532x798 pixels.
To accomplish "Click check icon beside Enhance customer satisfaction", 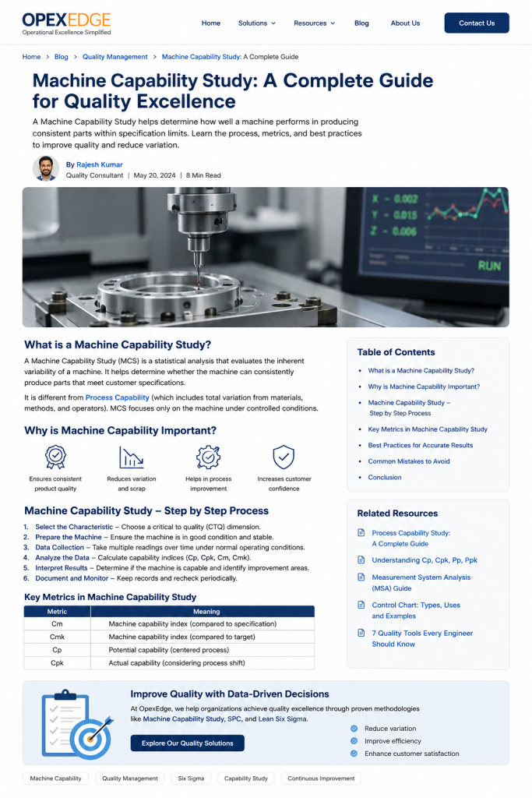I will pos(354,754).
